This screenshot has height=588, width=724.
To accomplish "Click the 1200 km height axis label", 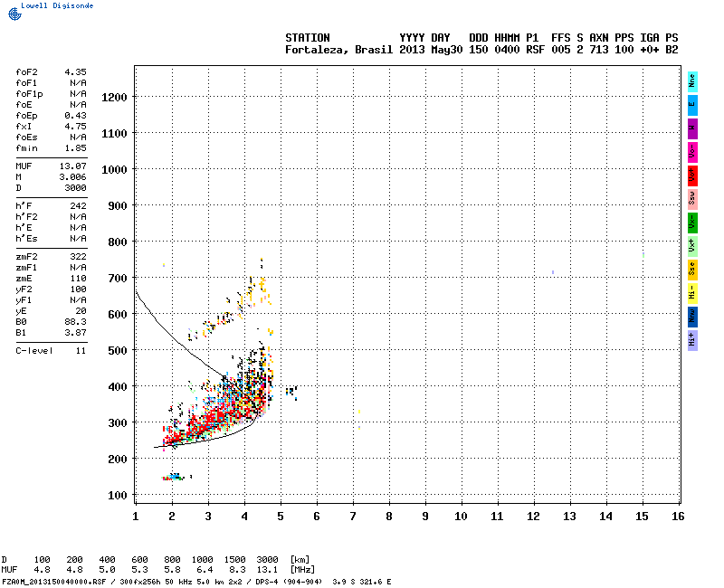I will coord(114,98).
